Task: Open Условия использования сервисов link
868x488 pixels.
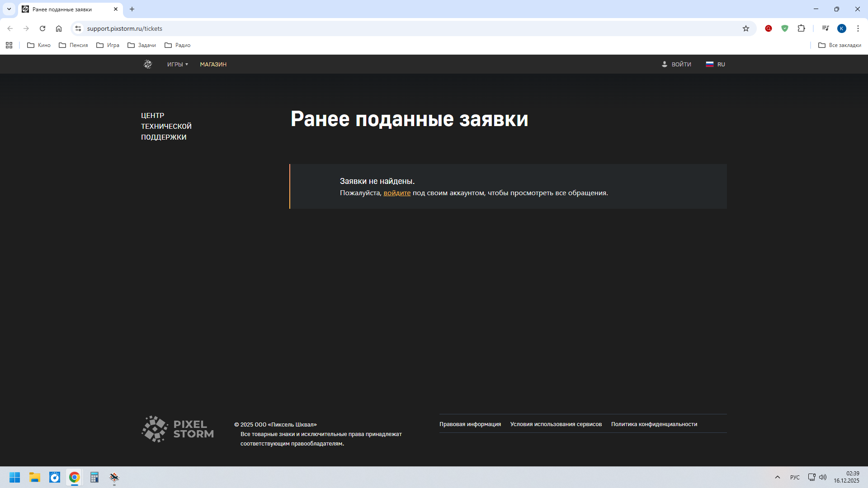Action: tap(556, 424)
